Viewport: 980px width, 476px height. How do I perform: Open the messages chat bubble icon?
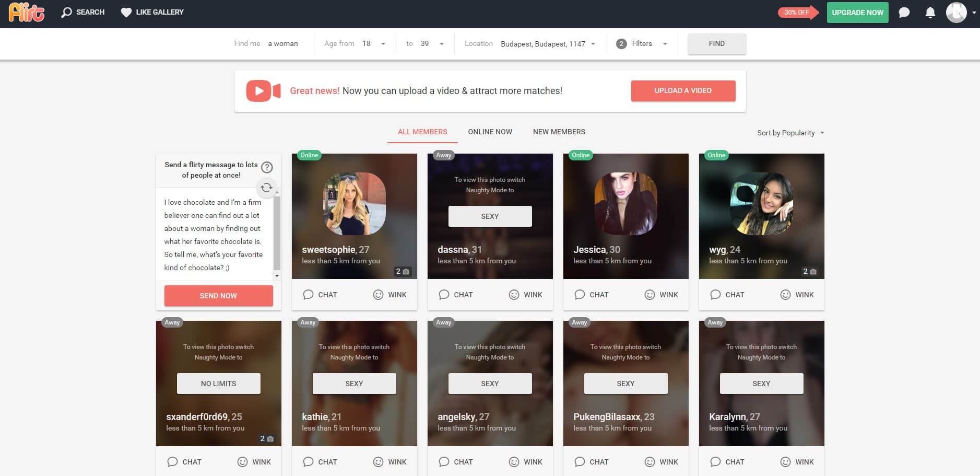904,13
